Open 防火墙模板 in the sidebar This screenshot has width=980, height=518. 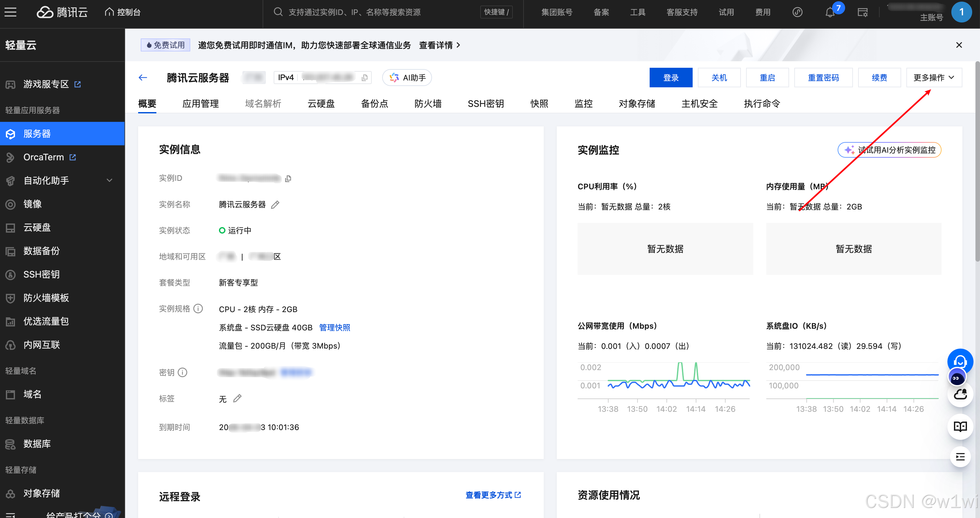point(46,298)
